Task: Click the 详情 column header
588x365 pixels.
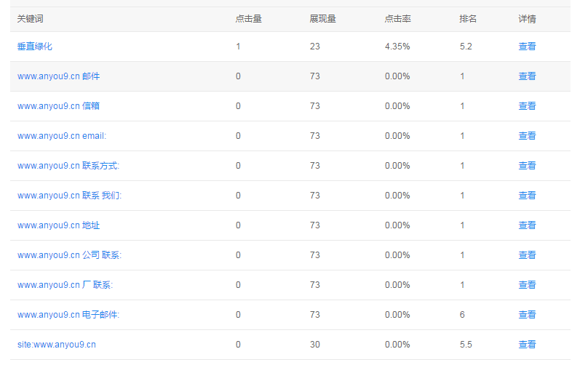Action: pyautogui.click(x=527, y=19)
